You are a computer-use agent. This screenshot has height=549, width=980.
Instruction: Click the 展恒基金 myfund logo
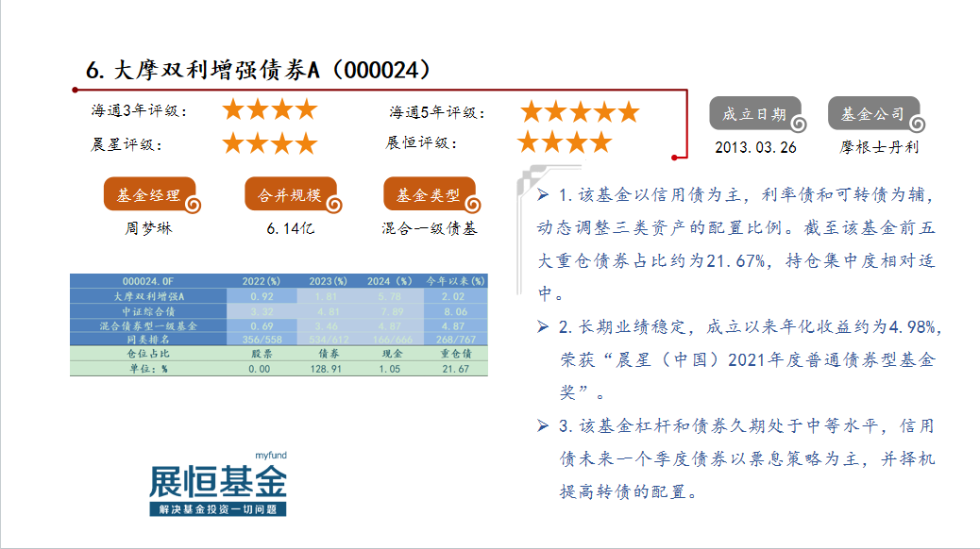pyautogui.click(x=218, y=485)
